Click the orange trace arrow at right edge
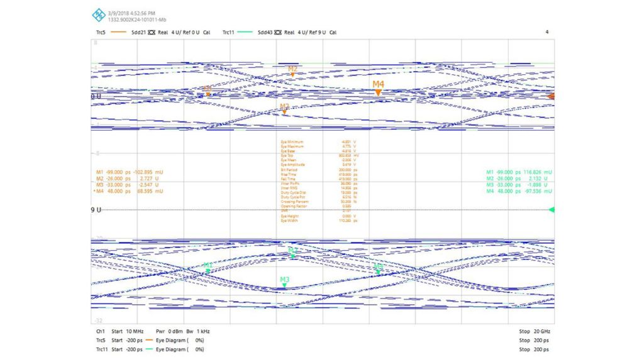This screenshot has width=644, height=362. click(x=552, y=96)
